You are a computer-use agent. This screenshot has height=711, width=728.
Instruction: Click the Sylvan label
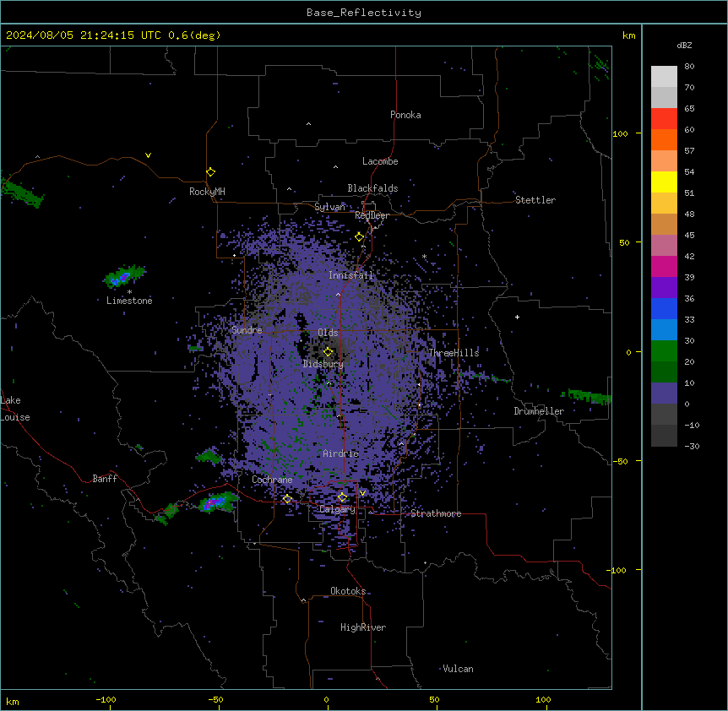(329, 207)
